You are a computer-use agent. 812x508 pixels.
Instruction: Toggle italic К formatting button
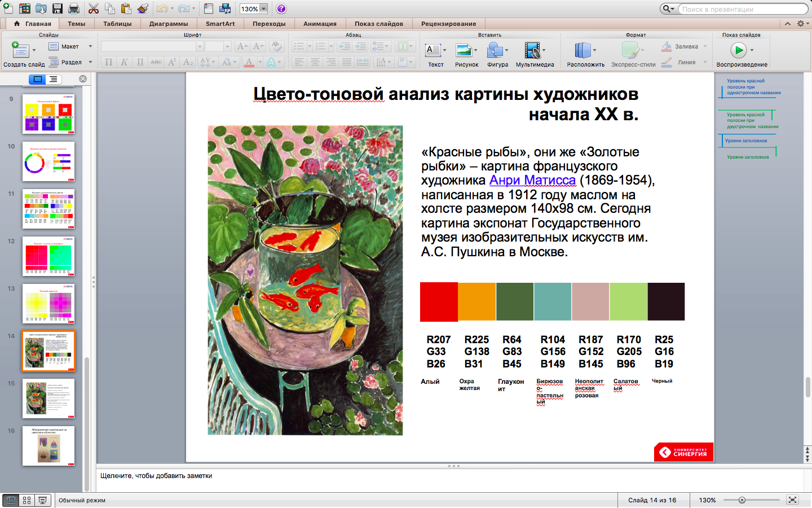point(125,62)
